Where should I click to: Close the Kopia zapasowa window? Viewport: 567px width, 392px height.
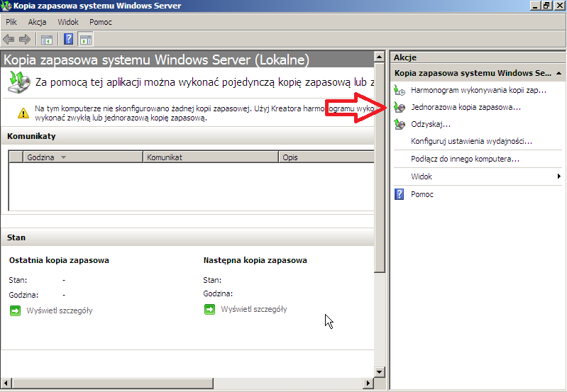tap(559, 6)
